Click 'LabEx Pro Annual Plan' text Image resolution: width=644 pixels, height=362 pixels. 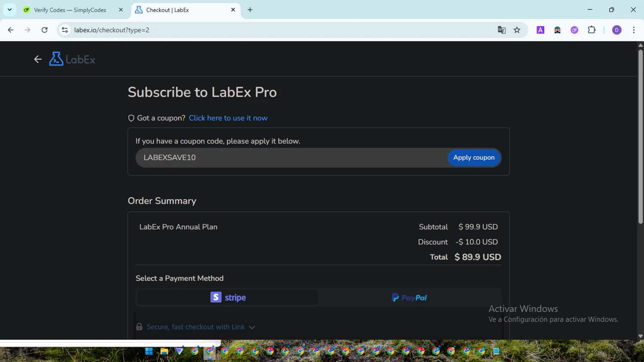178,227
